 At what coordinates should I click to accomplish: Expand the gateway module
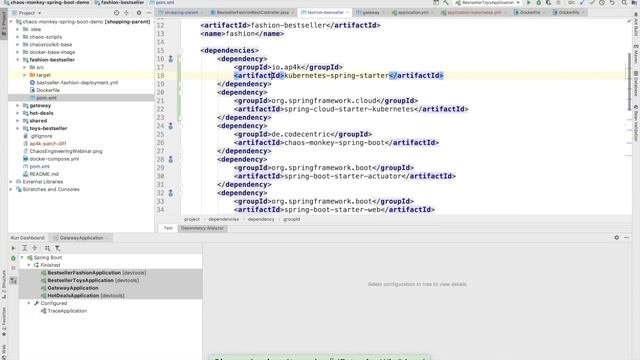18,106
